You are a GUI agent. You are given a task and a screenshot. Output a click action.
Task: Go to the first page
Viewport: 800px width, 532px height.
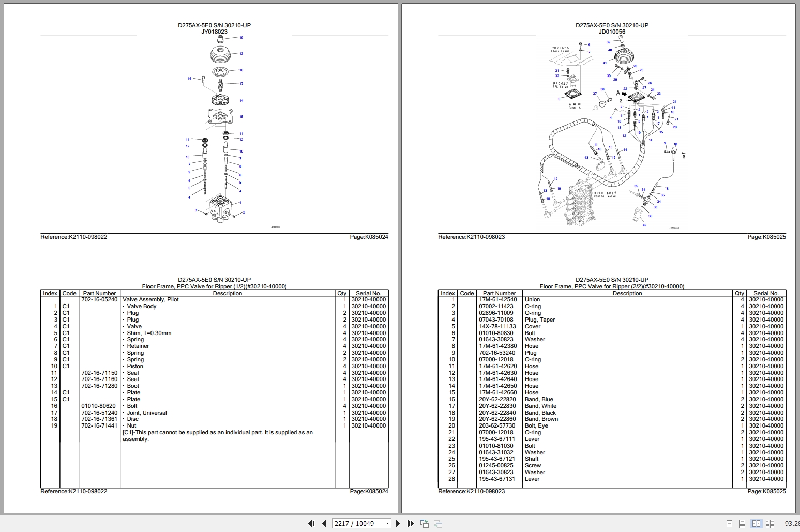click(x=311, y=523)
